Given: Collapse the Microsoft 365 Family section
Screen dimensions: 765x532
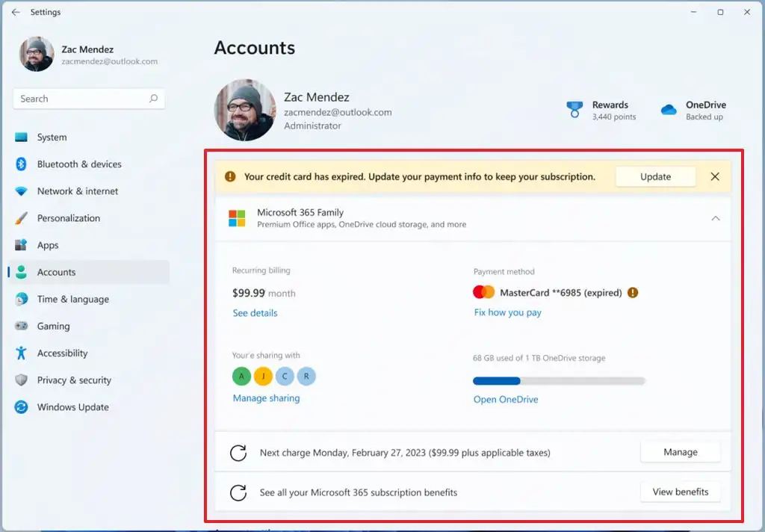Looking at the screenshot, I should [715, 218].
